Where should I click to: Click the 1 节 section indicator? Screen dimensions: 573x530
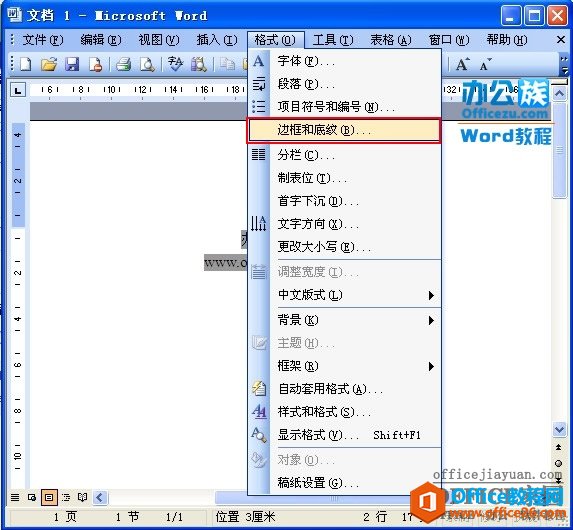[x=128, y=517]
